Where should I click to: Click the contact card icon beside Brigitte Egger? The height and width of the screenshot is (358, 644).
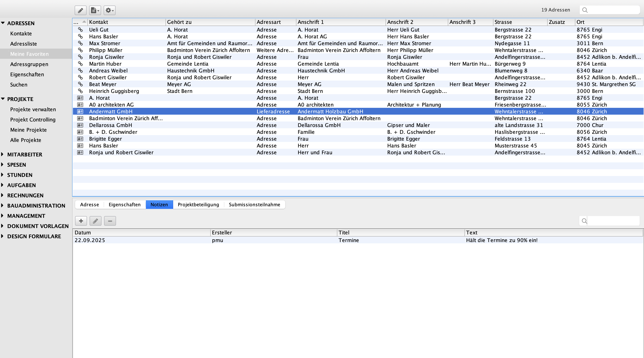[x=80, y=139]
